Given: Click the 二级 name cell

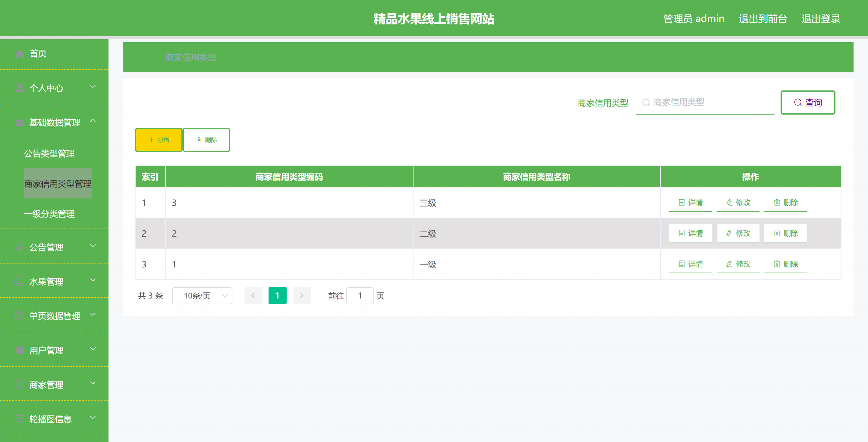Looking at the screenshot, I should pos(536,234).
